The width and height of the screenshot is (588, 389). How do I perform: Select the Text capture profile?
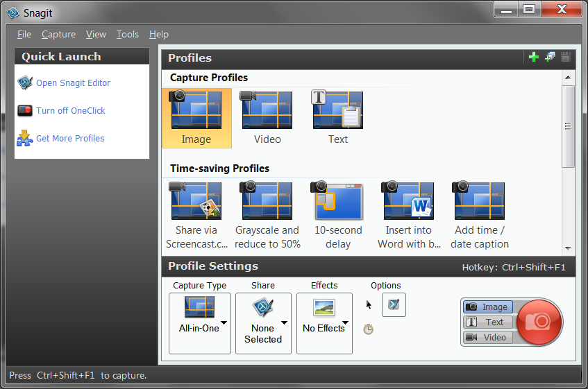click(338, 119)
